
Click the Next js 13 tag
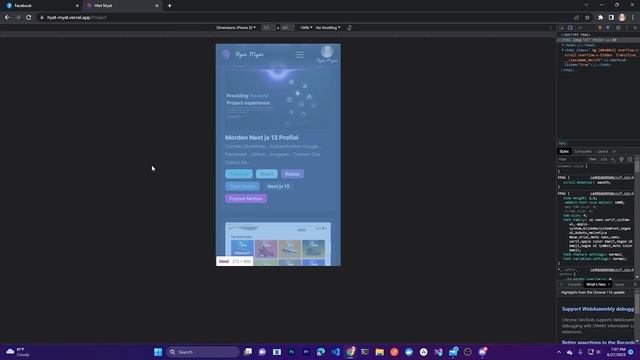[x=278, y=186]
